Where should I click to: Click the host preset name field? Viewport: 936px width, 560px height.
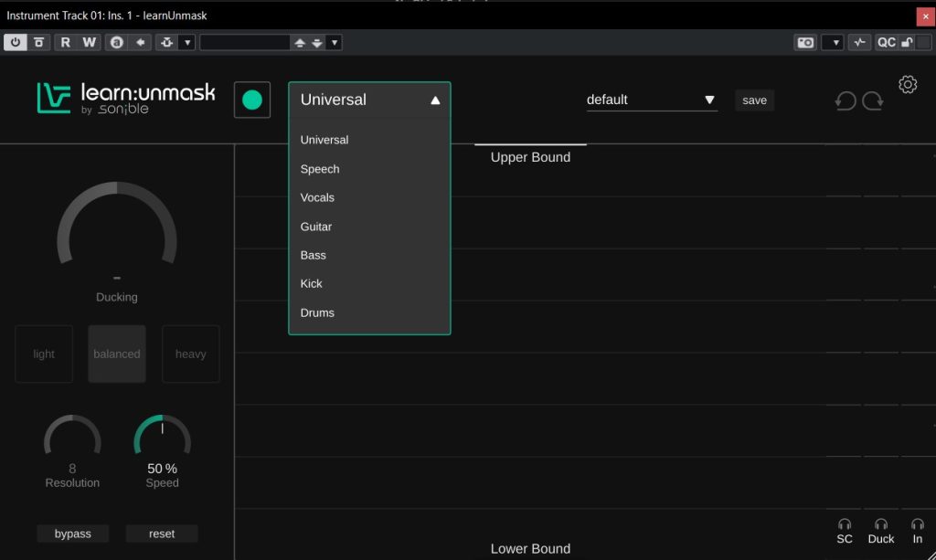[245, 42]
